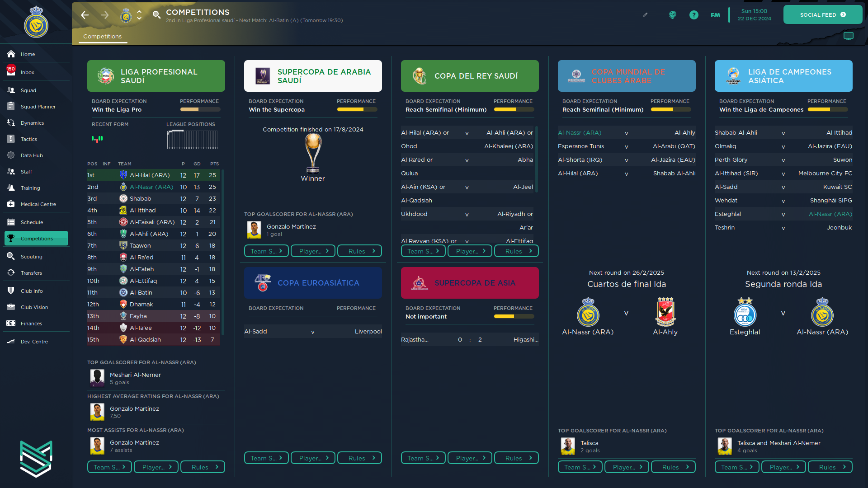The height and width of the screenshot is (488, 868).
Task: Open Rules under Liga Profesional
Action: pyautogui.click(x=203, y=467)
